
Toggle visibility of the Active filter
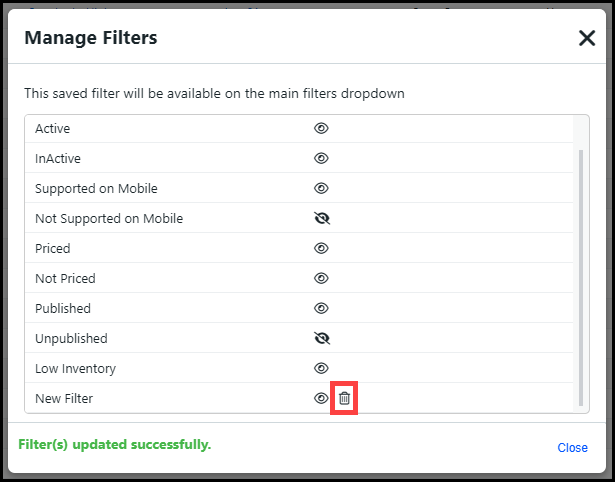321,128
